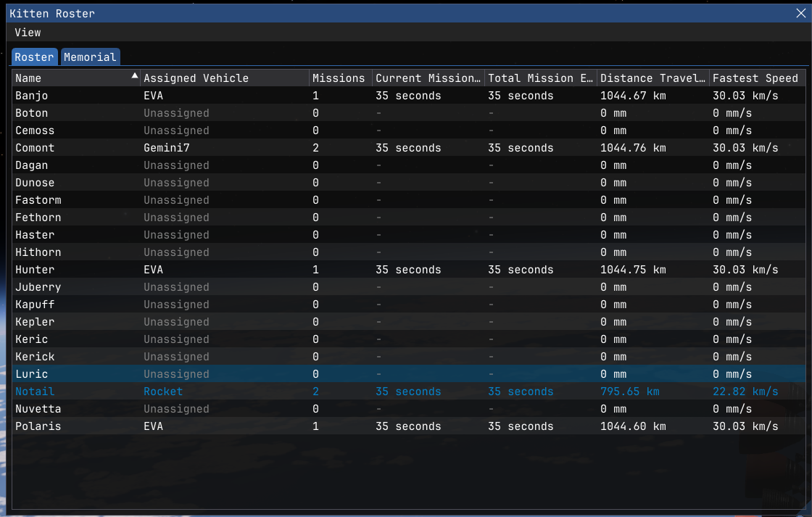
Task: Click total mission 35 seconds for Hunter
Action: pyautogui.click(x=521, y=270)
